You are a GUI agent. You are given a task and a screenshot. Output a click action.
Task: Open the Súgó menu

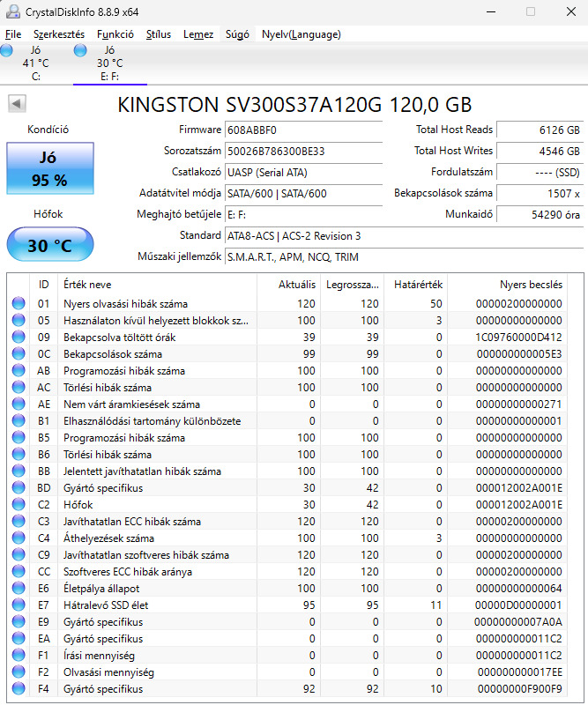pos(237,34)
